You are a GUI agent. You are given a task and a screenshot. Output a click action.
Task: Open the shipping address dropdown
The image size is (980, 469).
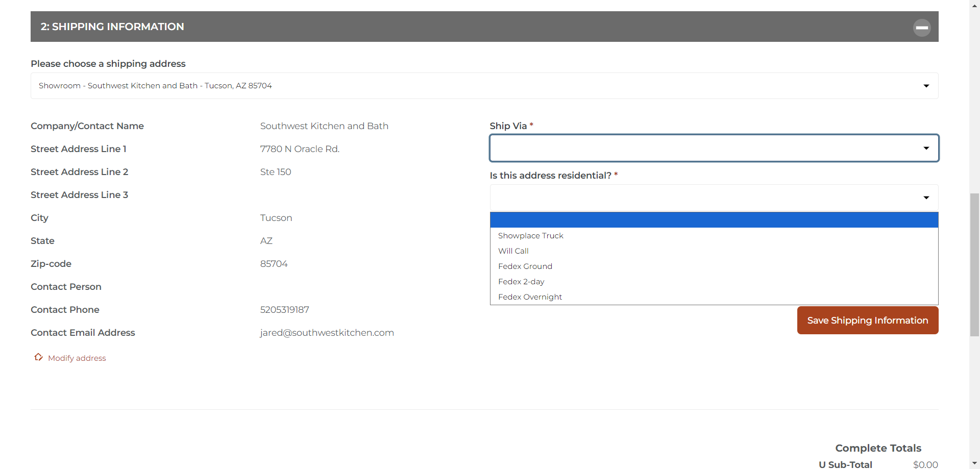(484, 86)
